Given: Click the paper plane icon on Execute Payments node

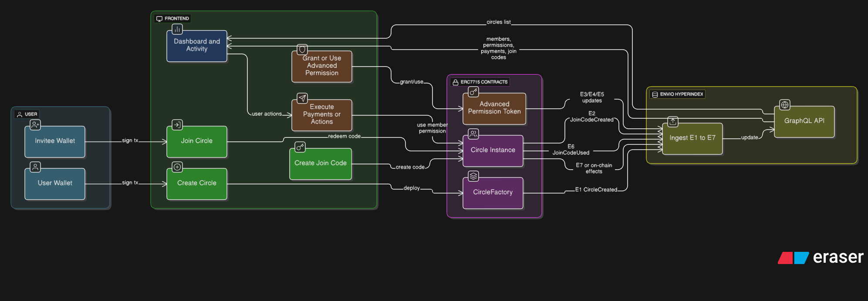Looking at the screenshot, I should [302, 98].
